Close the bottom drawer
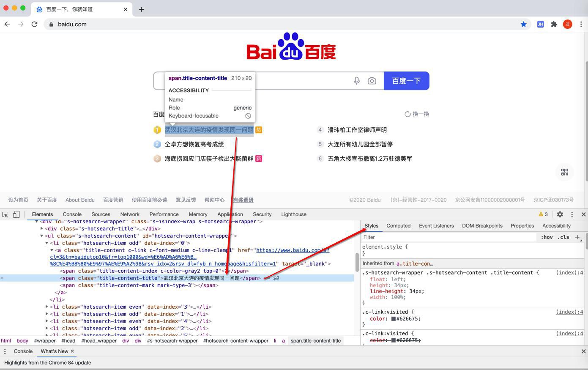 tap(583, 351)
